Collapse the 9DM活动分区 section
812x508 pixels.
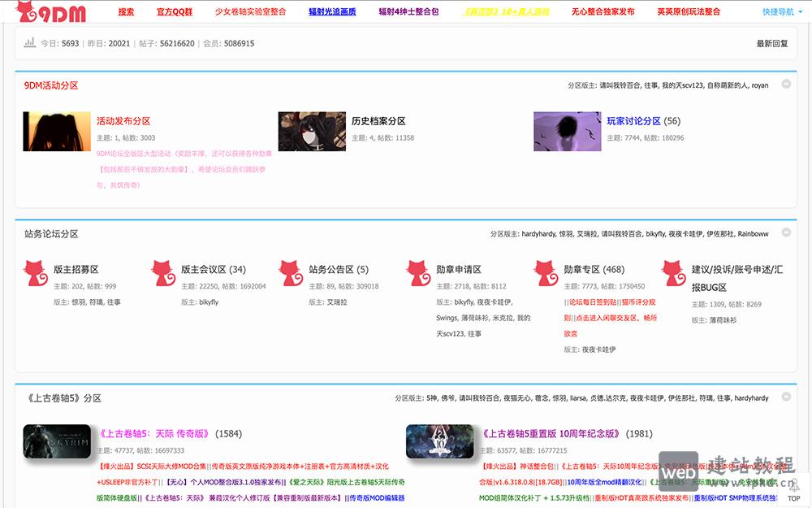click(x=786, y=84)
